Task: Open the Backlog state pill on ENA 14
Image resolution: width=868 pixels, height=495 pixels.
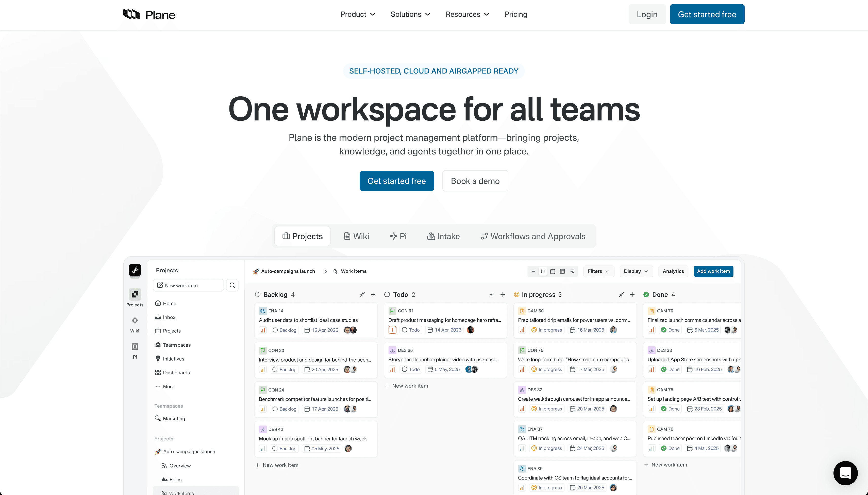Action: [285, 330]
